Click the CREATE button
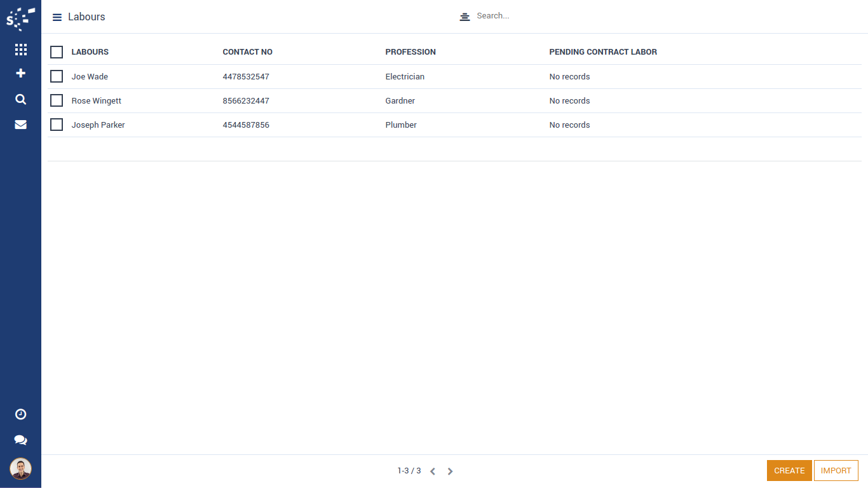This screenshot has height=488, width=868. pyautogui.click(x=789, y=471)
